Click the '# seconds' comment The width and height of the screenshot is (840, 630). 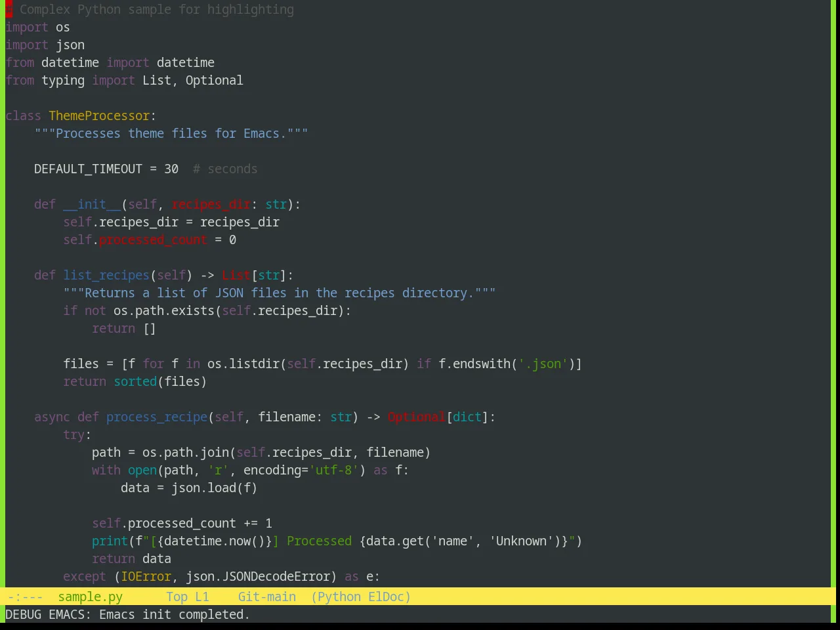click(225, 169)
